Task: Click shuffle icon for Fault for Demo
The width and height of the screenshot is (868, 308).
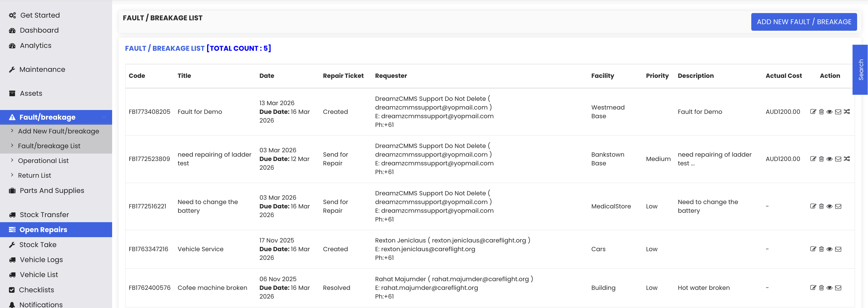Action: tap(846, 112)
